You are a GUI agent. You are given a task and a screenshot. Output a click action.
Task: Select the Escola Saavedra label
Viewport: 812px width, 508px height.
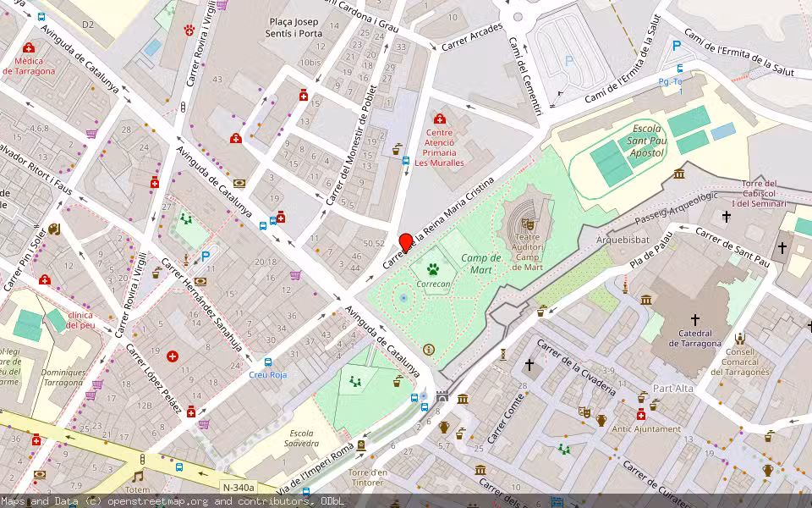pos(301,438)
